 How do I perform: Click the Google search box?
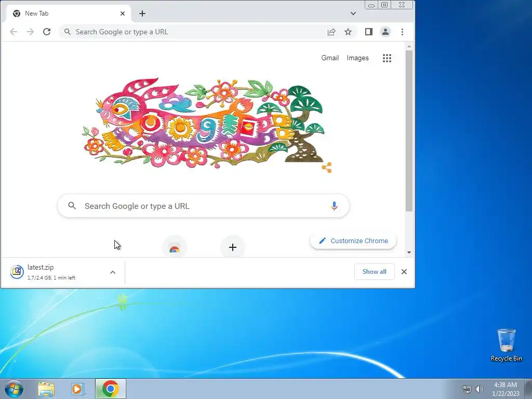coord(204,206)
